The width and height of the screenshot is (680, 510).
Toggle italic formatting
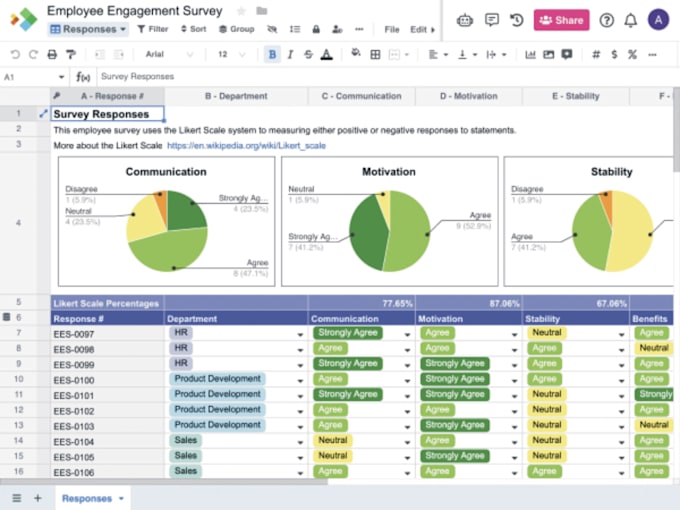click(x=290, y=54)
